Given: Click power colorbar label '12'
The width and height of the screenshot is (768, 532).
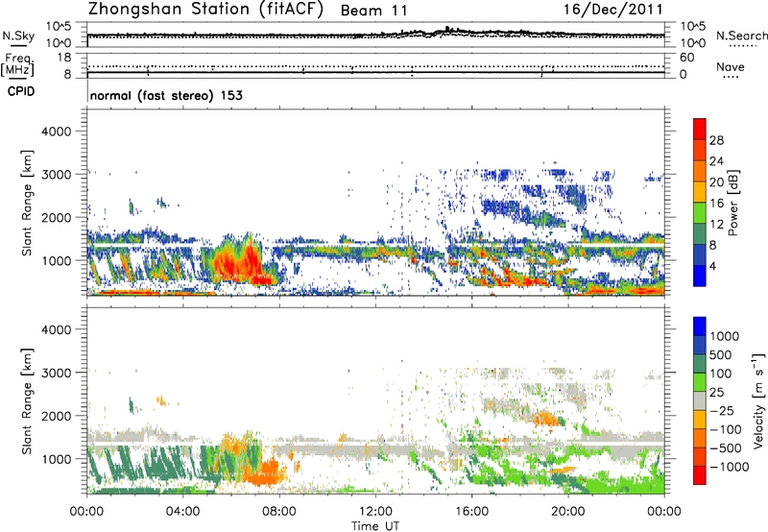Looking at the screenshot, I should click(716, 225).
